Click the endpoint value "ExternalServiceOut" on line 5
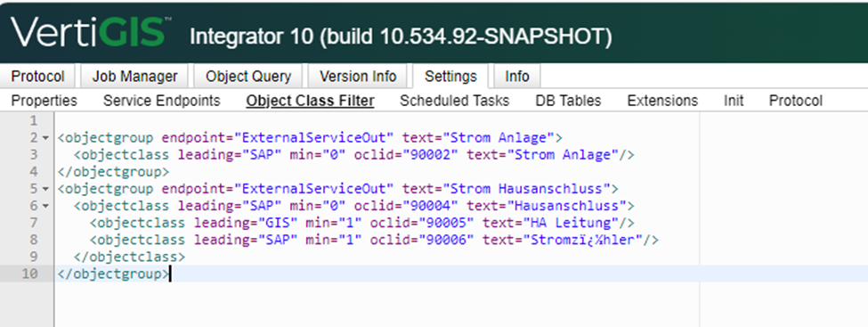Screen dimensions: 868x327 coord(314,189)
